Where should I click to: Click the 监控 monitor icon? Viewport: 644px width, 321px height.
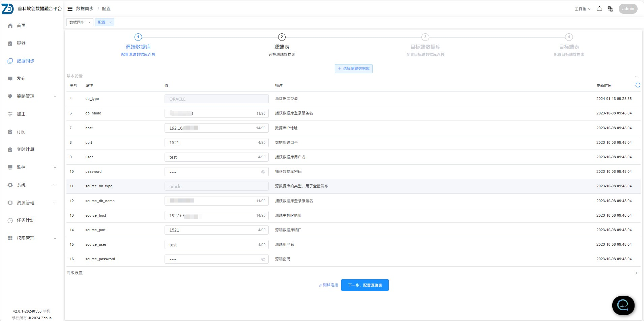click(10, 167)
